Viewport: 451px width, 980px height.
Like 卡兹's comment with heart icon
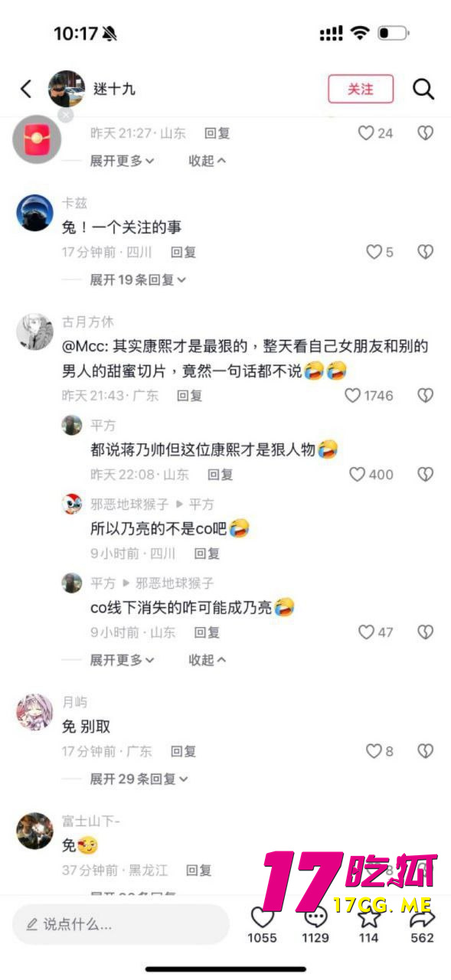coord(374,252)
